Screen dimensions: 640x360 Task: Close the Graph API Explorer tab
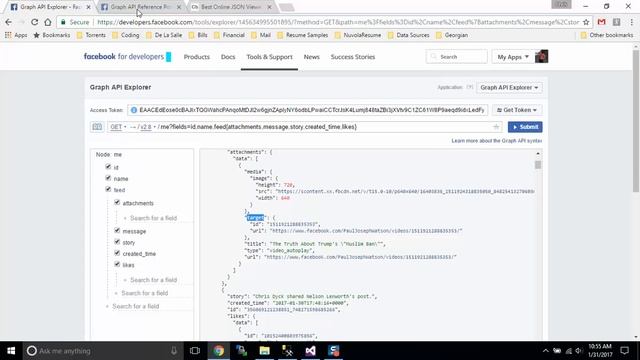pyautogui.click(x=88, y=7)
